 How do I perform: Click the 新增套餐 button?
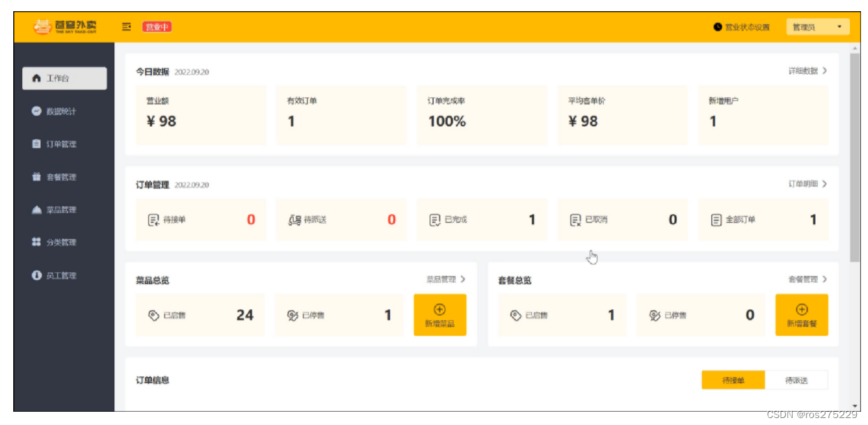(801, 315)
